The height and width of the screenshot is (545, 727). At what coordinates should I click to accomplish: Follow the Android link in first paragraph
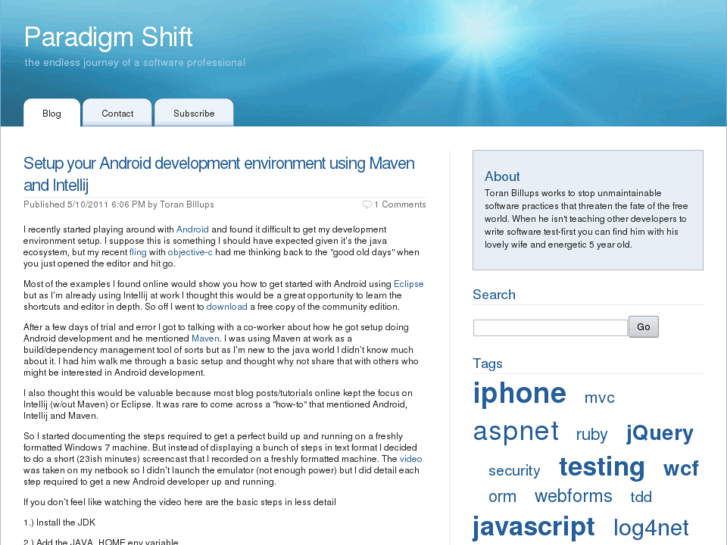coord(192,229)
